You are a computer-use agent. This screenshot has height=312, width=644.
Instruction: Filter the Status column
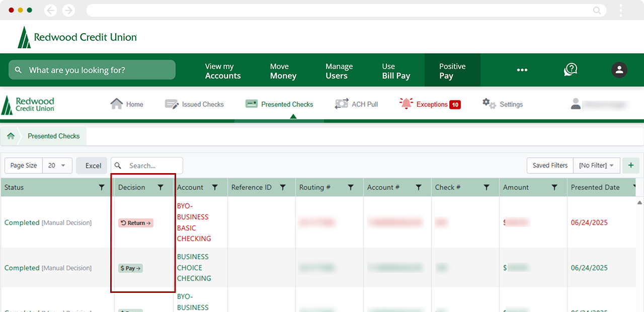102,187
